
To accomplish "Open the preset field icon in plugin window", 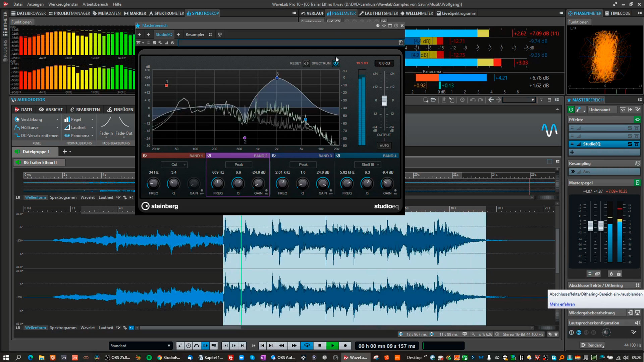I will click(x=401, y=43).
